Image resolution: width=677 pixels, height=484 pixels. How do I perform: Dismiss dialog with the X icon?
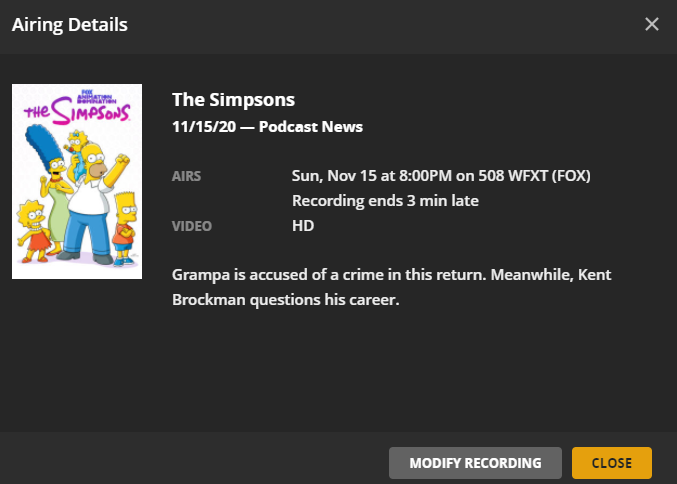coord(652,24)
